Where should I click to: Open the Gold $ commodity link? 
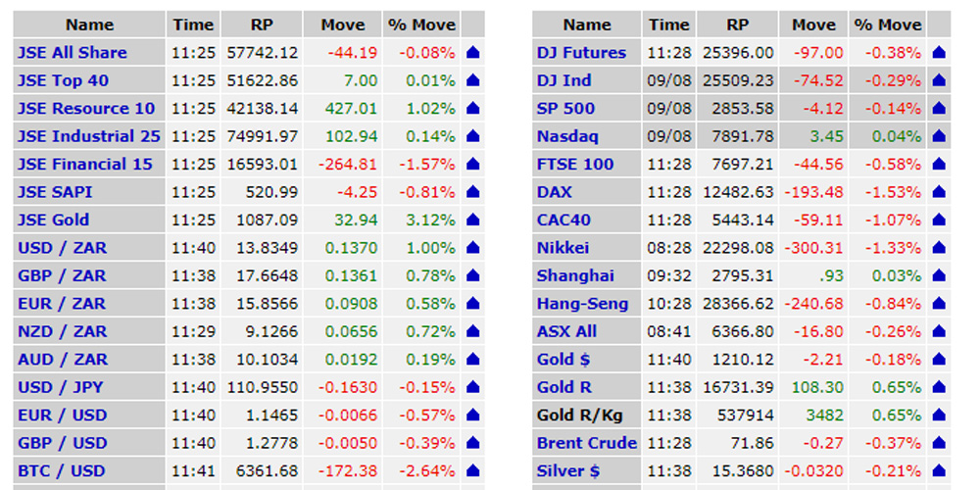(563, 360)
